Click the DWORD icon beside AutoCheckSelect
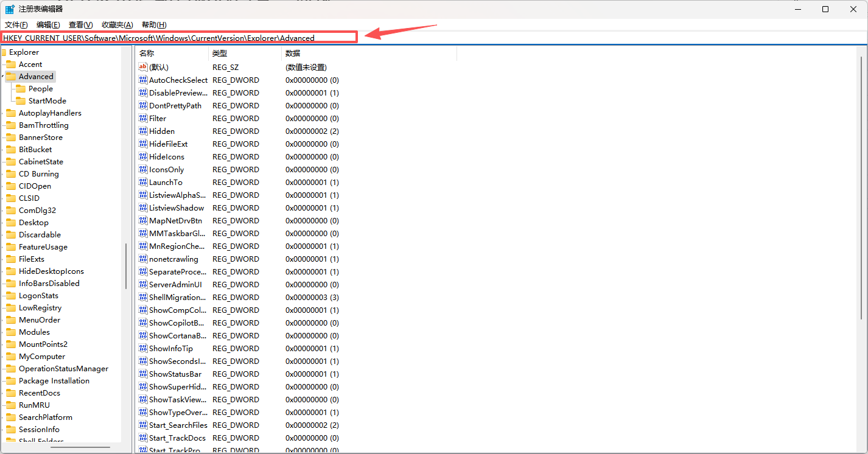Screen dimensions: 868x454 point(143,80)
